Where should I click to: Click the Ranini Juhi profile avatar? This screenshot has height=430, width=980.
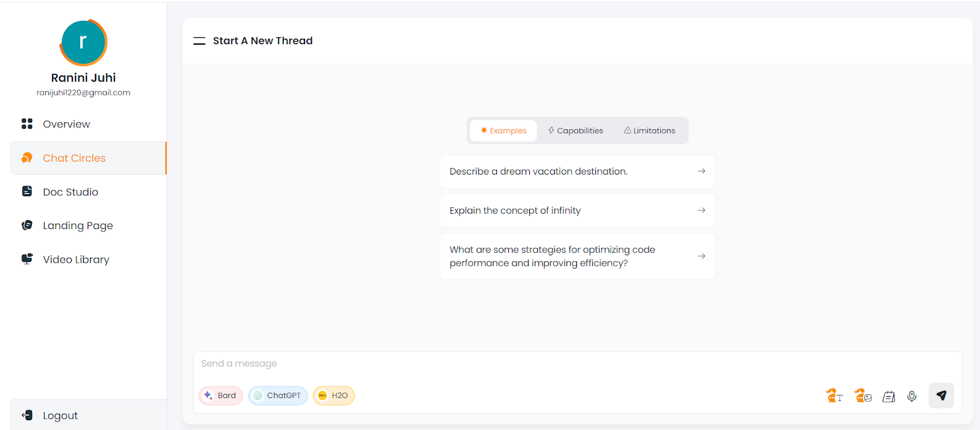tap(83, 43)
